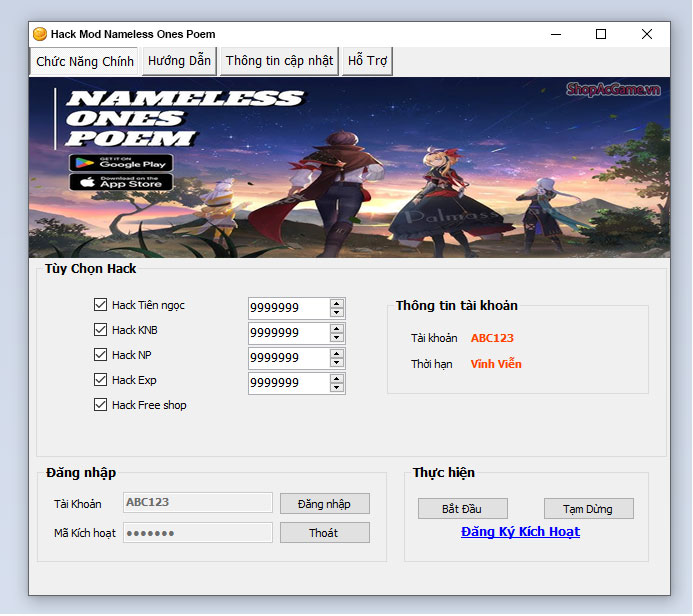Viewport: 693px width, 616px height.
Task: Click the gold coin app icon in title bar
Action: click(40, 34)
